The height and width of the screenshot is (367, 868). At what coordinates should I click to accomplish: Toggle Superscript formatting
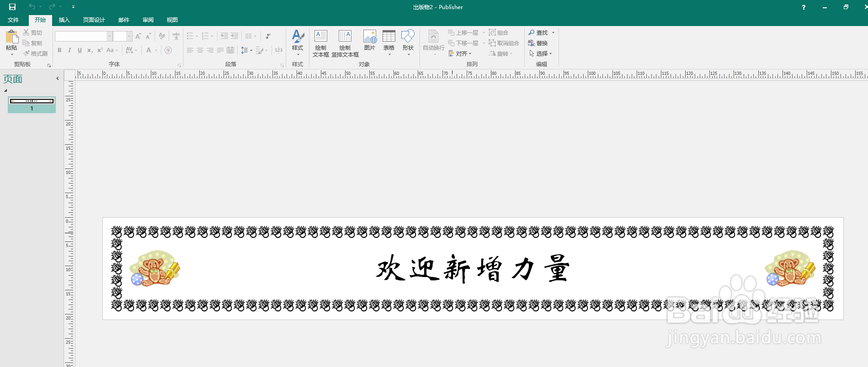[x=100, y=50]
